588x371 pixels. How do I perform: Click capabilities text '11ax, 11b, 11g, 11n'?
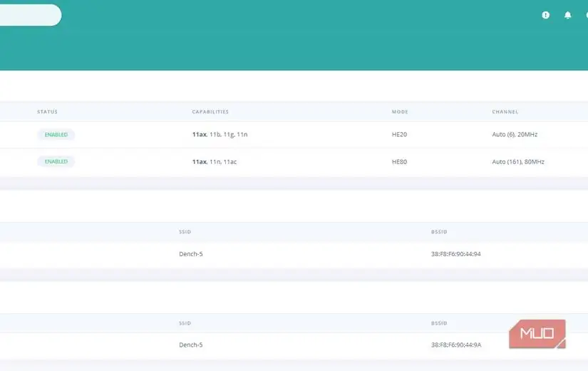click(x=220, y=134)
